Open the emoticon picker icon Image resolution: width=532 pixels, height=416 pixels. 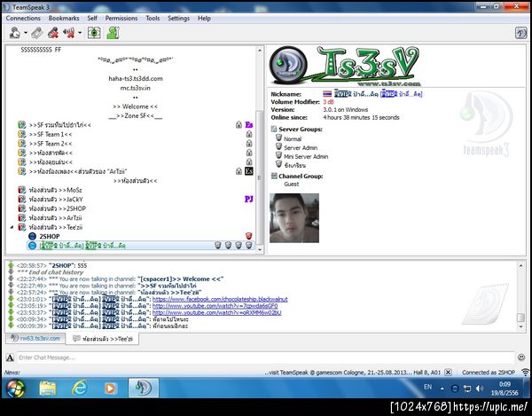coord(521,357)
